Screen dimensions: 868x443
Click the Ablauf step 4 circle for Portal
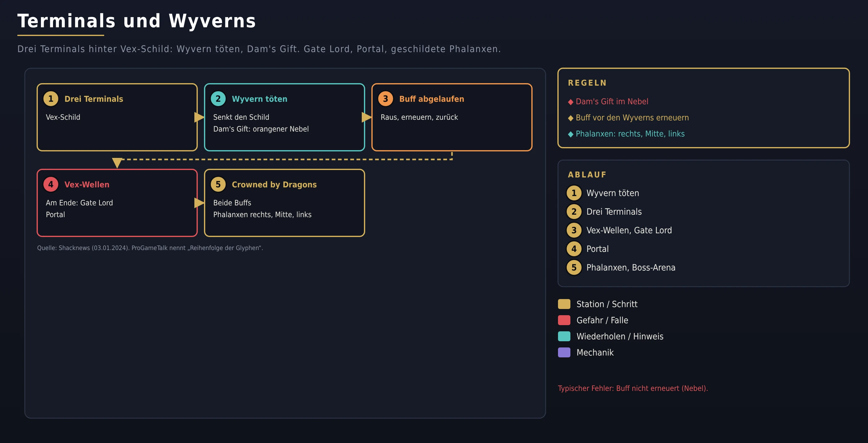tap(574, 249)
